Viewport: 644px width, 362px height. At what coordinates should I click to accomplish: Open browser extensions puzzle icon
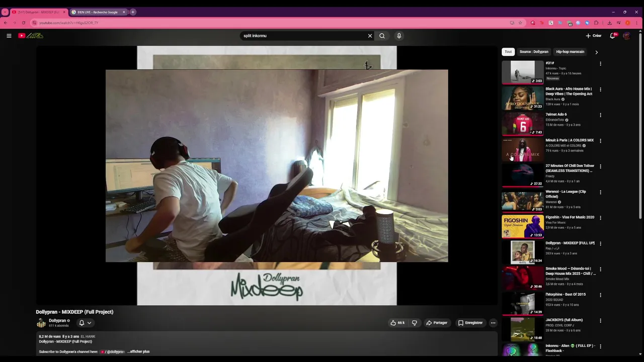[x=596, y=23]
